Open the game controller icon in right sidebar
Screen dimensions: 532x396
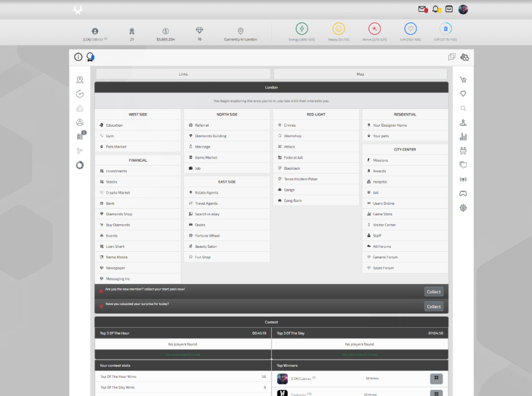(463, 193)
